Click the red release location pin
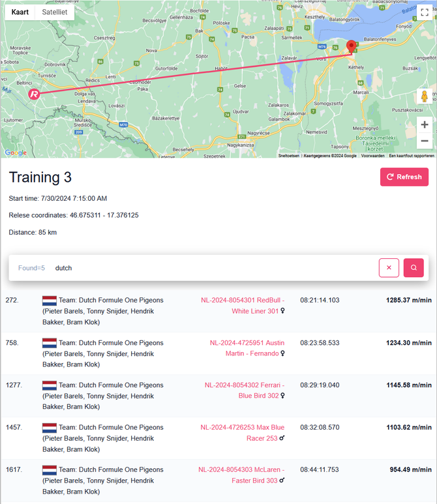437x504 pixels. point(351,46)
